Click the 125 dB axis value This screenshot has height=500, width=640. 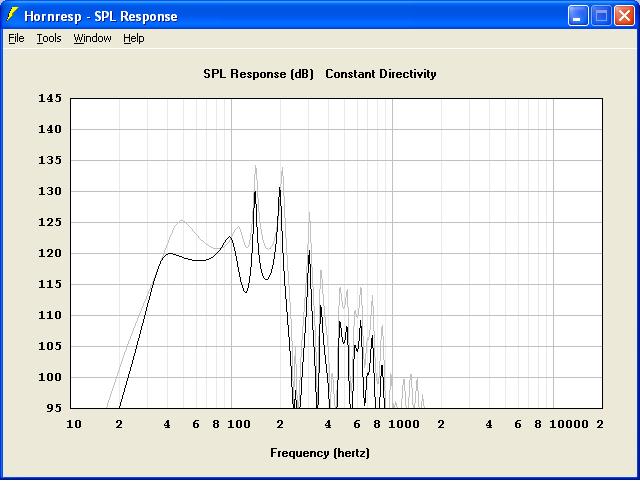click(50, 222)
